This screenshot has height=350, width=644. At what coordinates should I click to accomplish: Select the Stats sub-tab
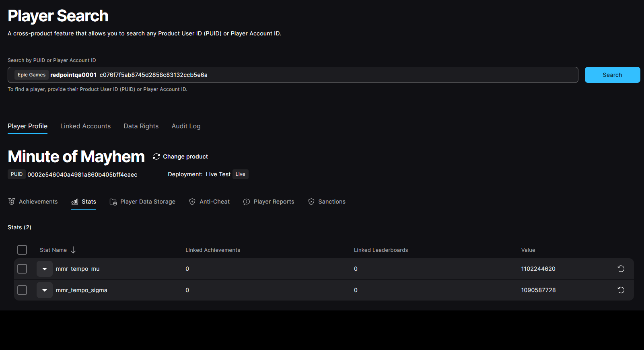click(83, 202)
